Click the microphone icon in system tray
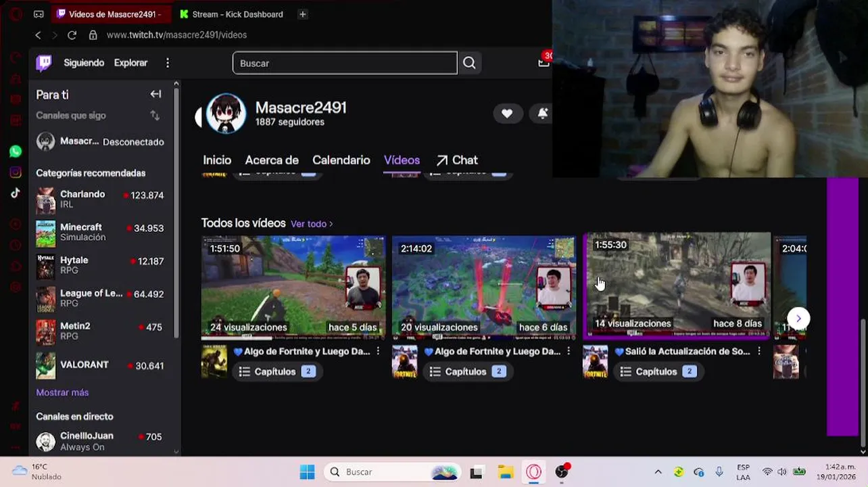Viewport: 868px width, 487px height. (x=719, y=472)
